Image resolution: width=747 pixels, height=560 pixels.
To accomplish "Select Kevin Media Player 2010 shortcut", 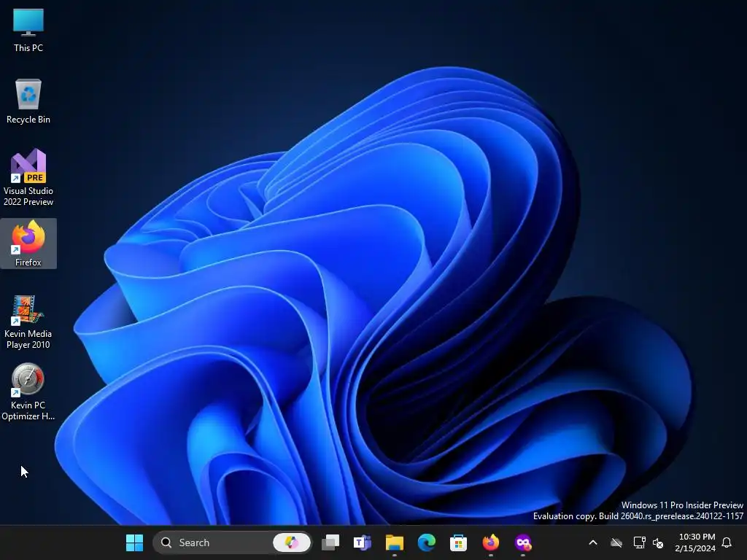I will tap(28, 322).
